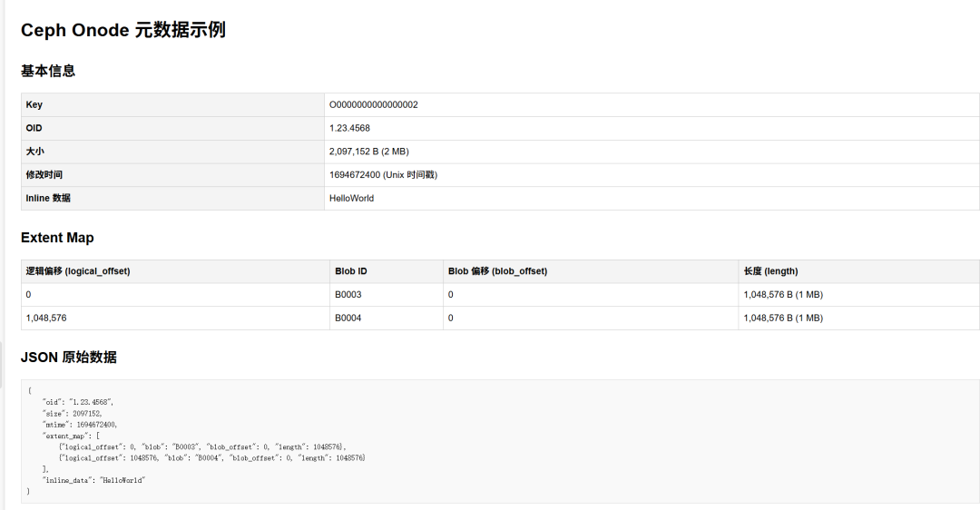Select the size value "2,097,152 B (2 MB)"
This screenshot has height=510, width=980.
368,152
